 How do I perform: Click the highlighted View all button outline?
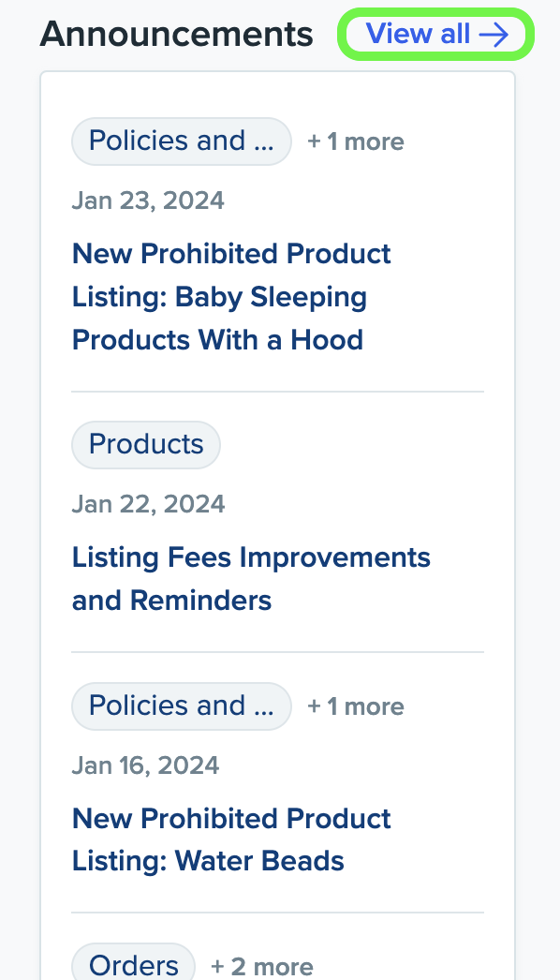coord(435,34)
